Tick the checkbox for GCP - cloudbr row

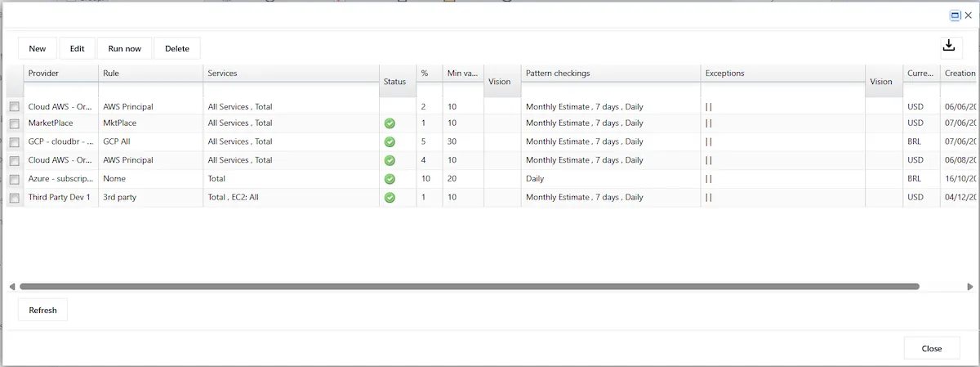tap(14, 142)
